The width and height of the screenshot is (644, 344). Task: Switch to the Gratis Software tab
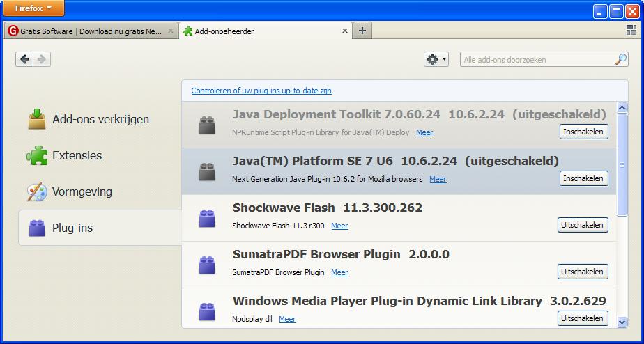[91, 31]
